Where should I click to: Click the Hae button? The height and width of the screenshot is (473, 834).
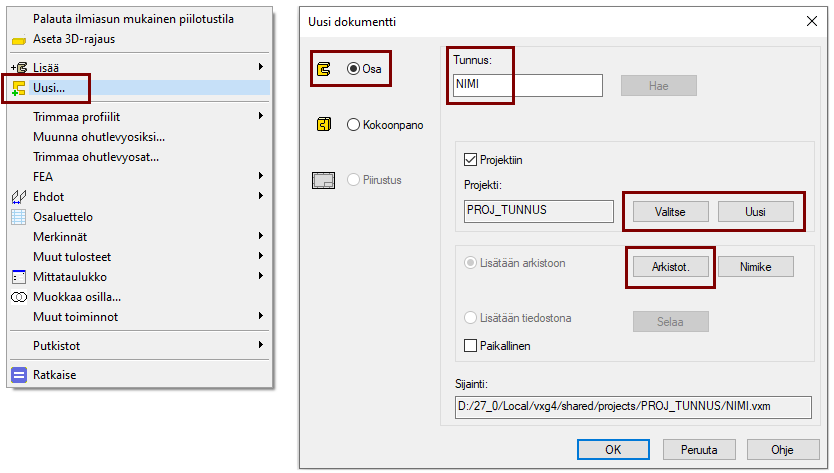658,86
